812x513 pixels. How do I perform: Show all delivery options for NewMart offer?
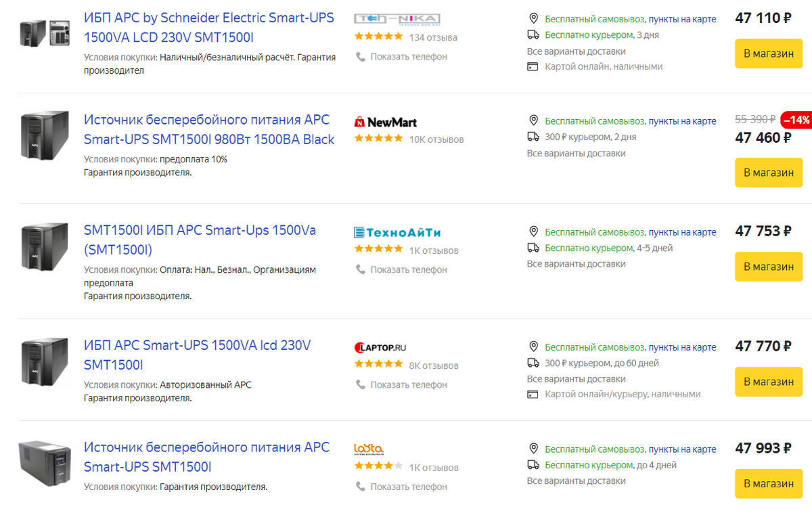[577, 154]
